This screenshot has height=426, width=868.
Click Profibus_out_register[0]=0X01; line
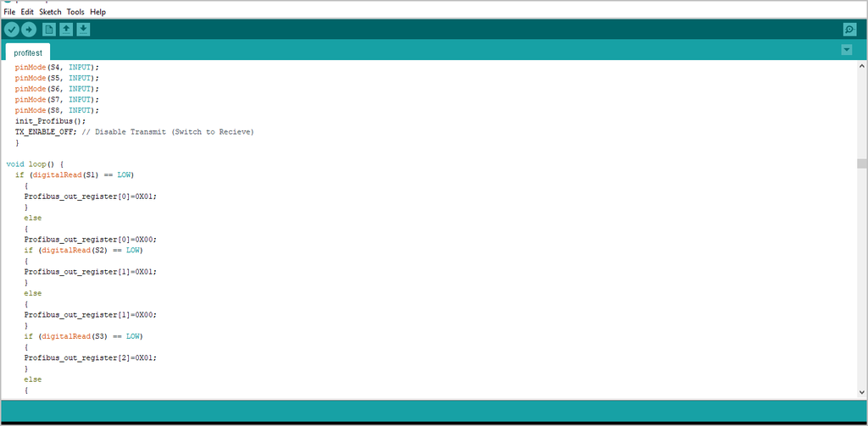coord(90,196)
